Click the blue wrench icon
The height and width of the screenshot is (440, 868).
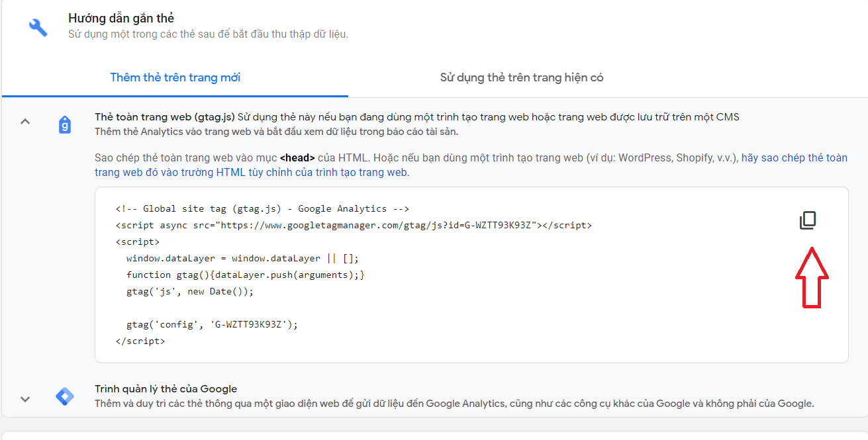(38, 27)
